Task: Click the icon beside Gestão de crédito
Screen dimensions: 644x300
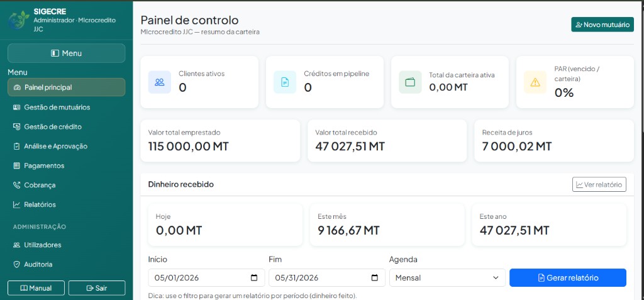Action: (x=17, y=126)
